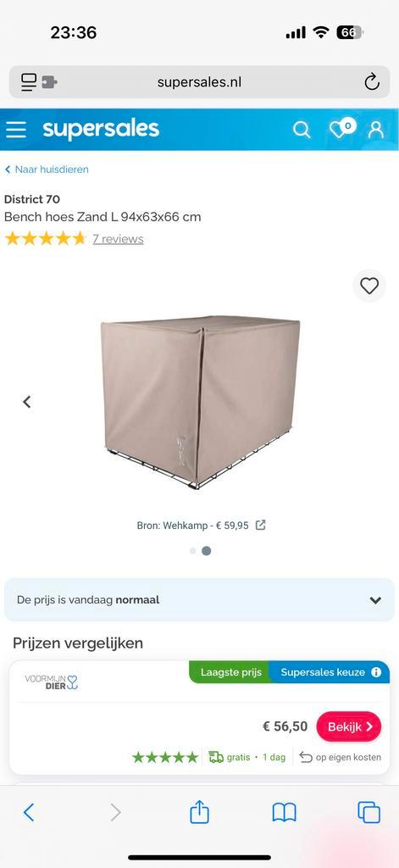Open the 7 reviews link
Viewport: 399px width, 868px height.
coord(118,239)
